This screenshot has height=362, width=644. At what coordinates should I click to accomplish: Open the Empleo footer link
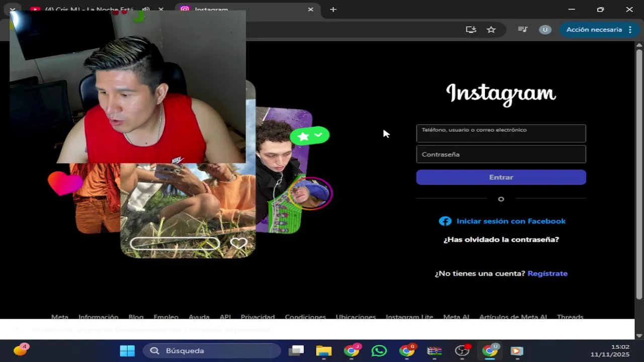tap(166, 317)
